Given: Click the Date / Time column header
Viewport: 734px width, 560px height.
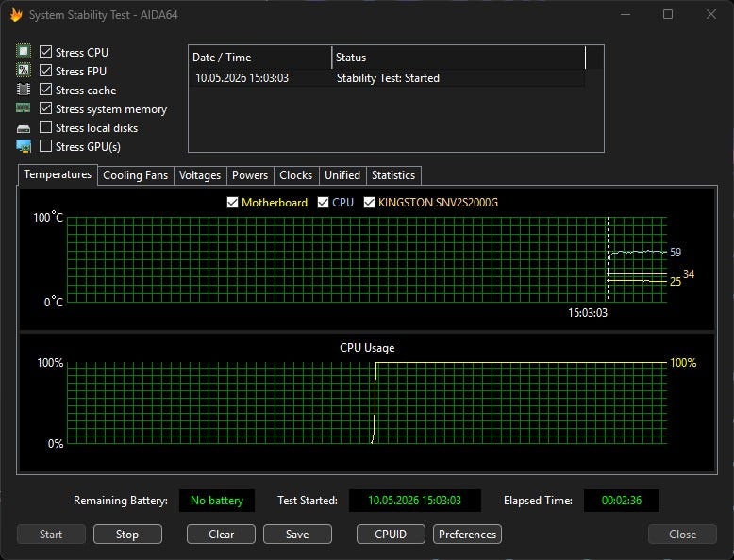Looking at the screenshot, I should (x=260, y=58).
